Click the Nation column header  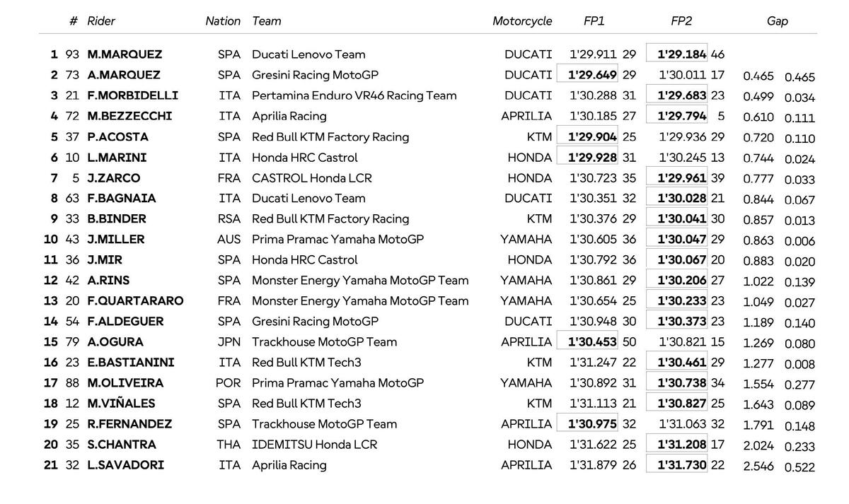click(223, 21)
